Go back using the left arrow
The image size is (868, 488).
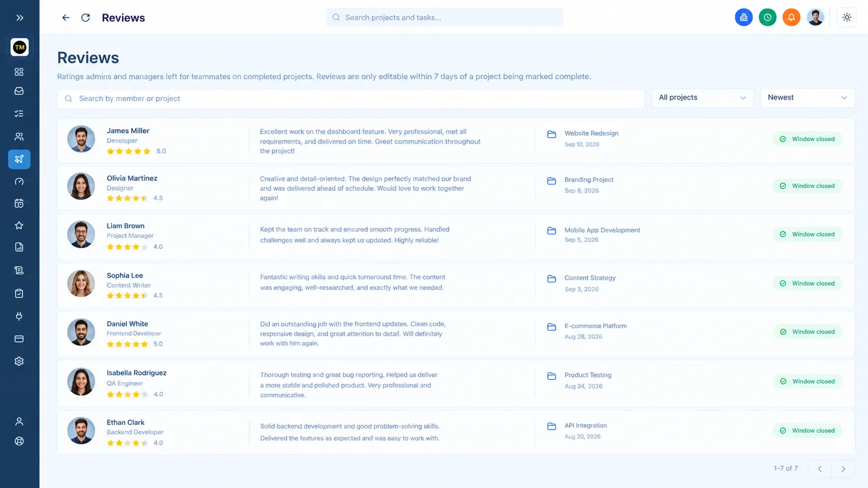pos(65,18)
